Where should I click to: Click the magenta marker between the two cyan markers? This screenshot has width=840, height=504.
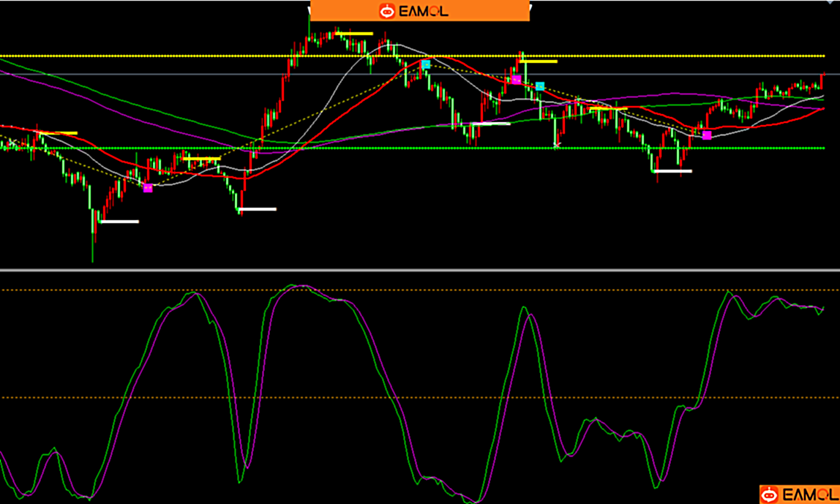click(x=516, y=80)
